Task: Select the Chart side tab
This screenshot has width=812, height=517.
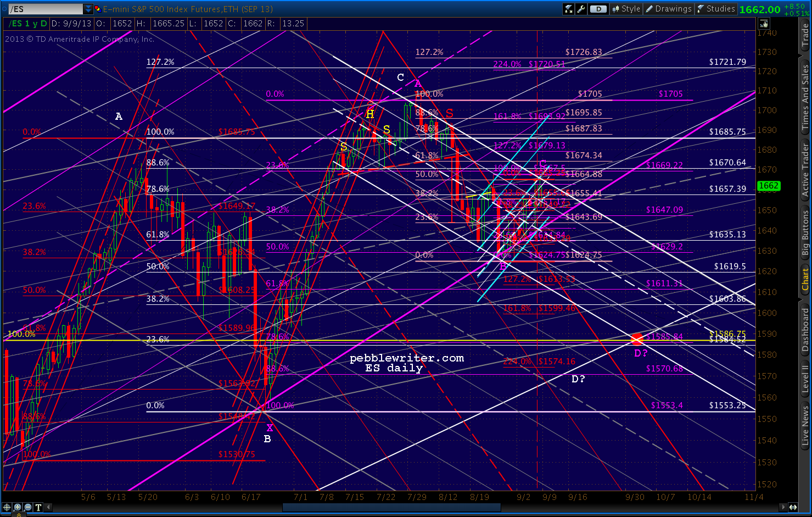Action: (x=805, y=280)
